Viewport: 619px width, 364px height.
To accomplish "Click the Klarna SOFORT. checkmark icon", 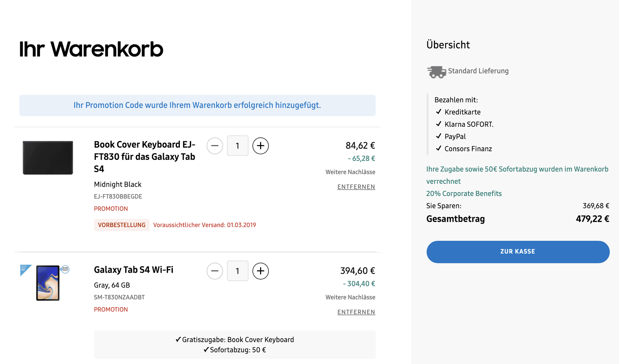I will (x=438, y=124).
